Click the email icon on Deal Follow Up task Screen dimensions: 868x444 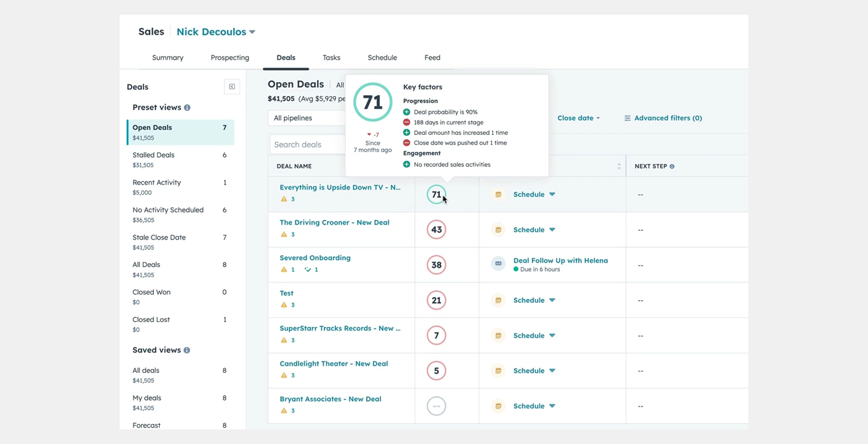click(498, 263)
